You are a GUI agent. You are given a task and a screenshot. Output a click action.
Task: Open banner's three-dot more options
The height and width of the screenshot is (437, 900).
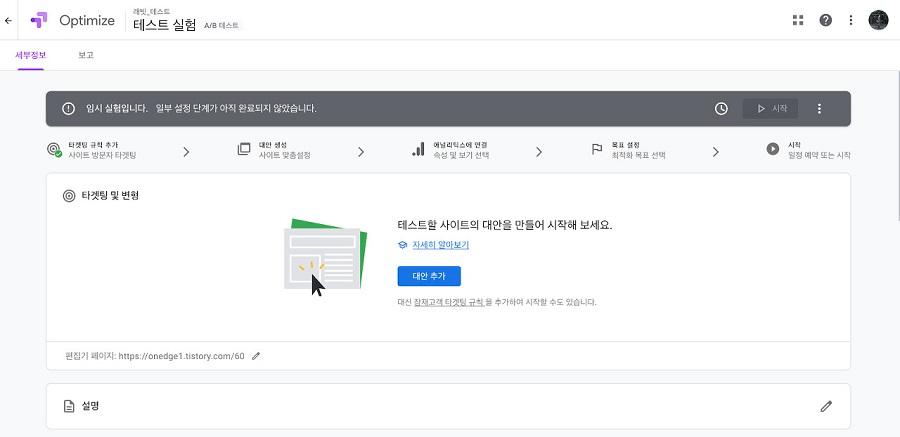(819, 109)
